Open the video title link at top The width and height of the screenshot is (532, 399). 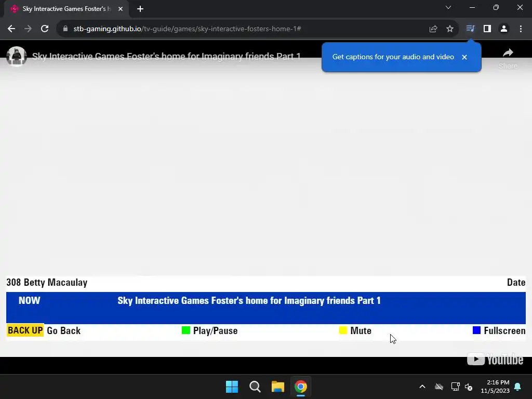pyautogui.click(x=166, y=56)
